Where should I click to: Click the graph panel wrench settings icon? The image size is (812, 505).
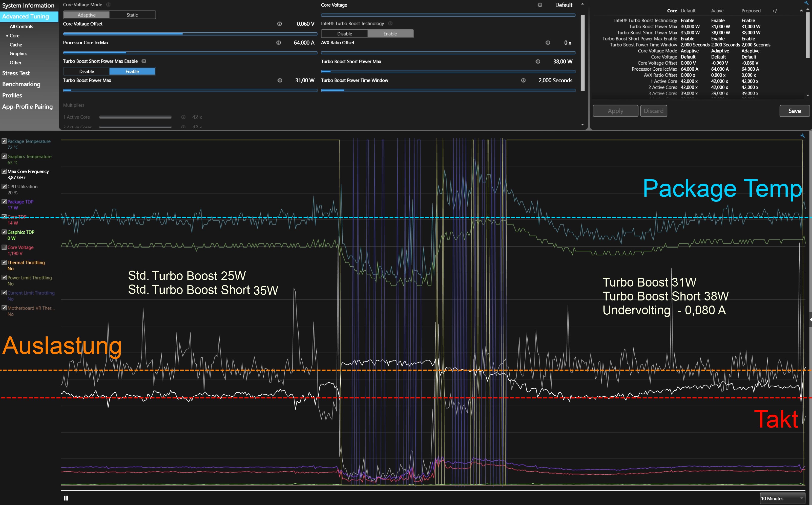pyautogui.click(x=802, y=136)
